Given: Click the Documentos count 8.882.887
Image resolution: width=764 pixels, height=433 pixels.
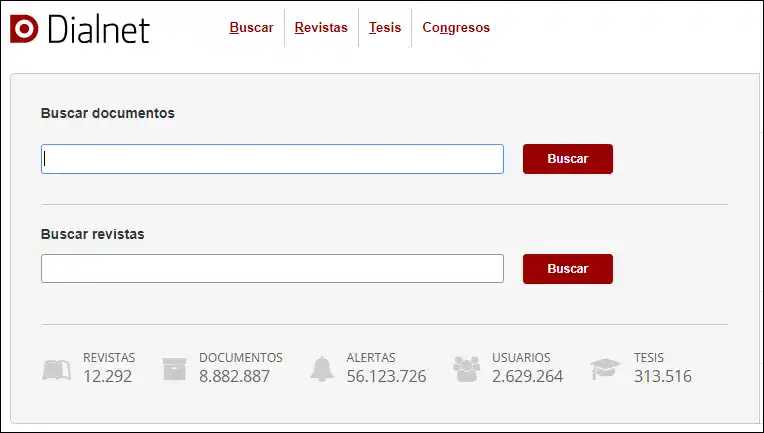Looking at the screenshot, I should coord(234,376).
